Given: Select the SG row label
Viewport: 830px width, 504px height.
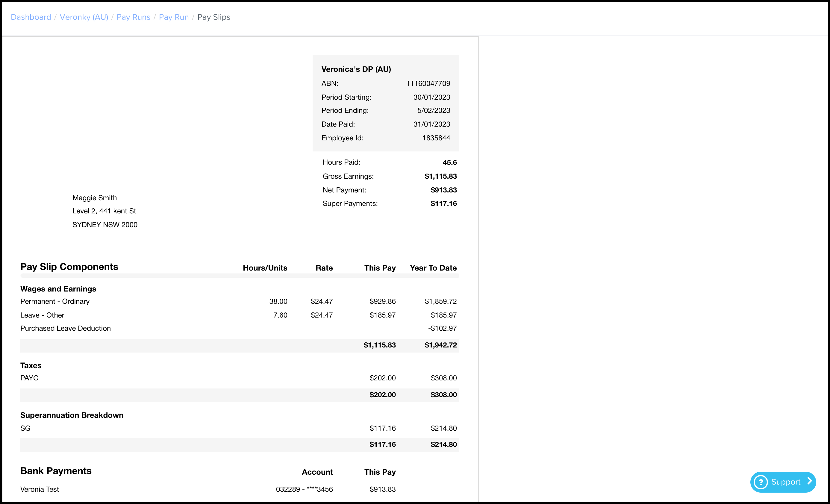Looking at the screenshot, I should 25,428.
